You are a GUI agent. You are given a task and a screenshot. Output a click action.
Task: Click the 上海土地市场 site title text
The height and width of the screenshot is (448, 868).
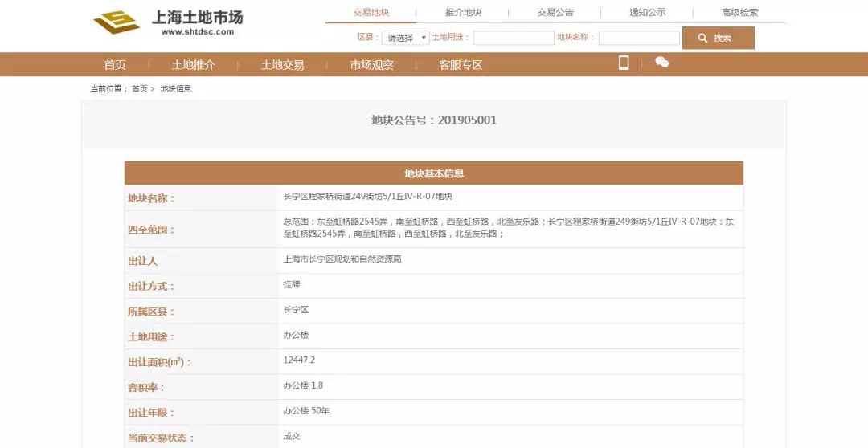coord(197,17)
